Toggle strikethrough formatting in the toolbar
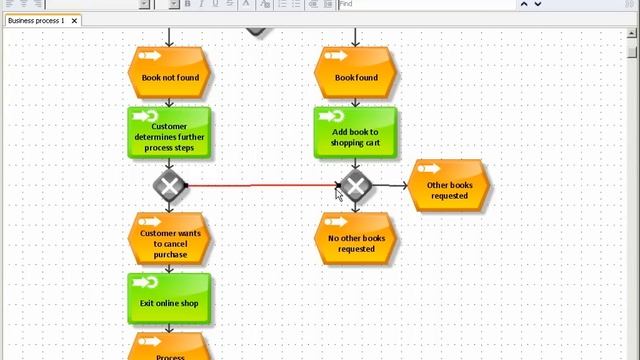The width and height of the screenshot is (640, 360). tap(230, 4)
